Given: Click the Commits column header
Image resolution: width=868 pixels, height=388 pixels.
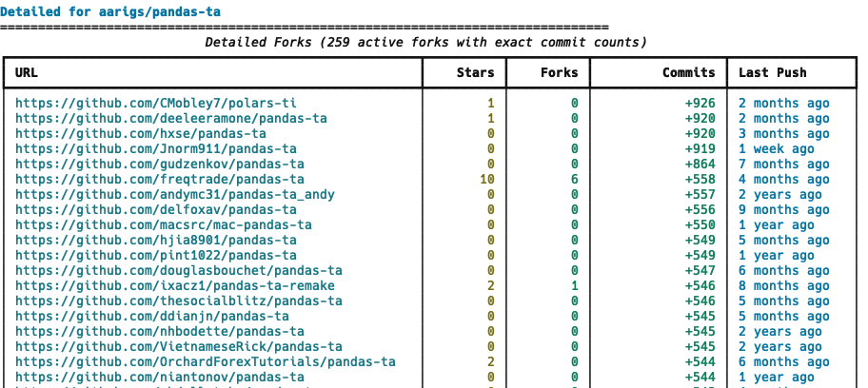Looking at the screenshot, I should click(689, 72).
